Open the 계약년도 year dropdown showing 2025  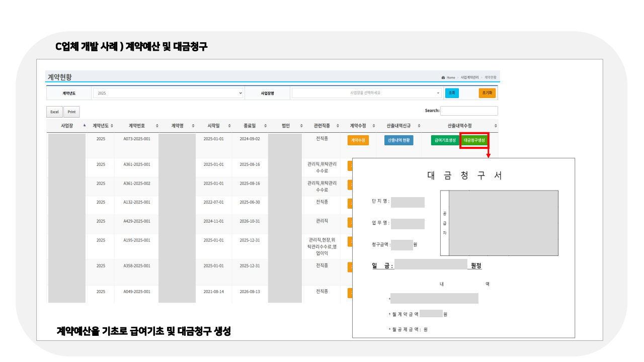click(166, 93)
